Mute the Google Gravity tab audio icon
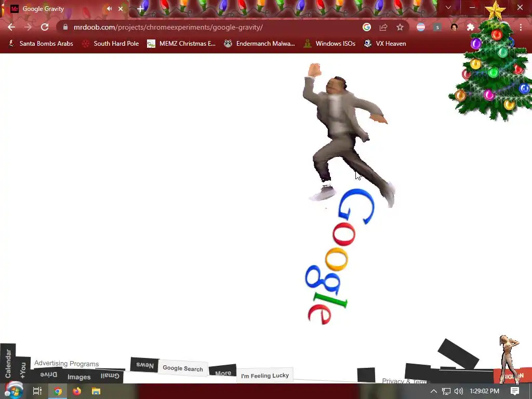The width and height of the screenshot is (532, 399). pos(109,9)
